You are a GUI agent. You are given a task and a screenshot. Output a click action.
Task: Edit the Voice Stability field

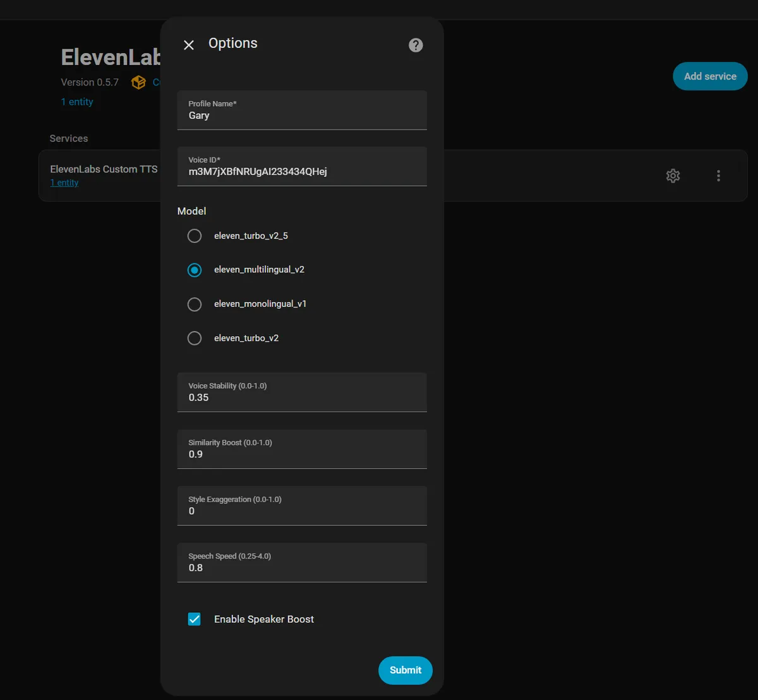click(302, 392)
